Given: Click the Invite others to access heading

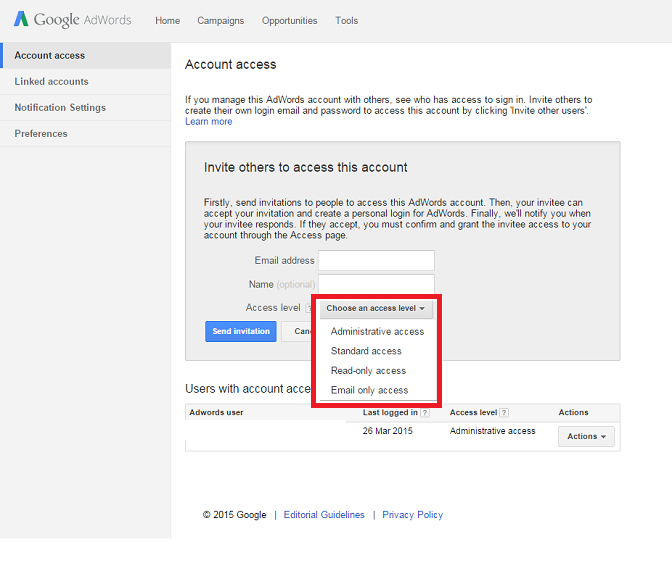Looking at the screenshot, I should pos(306,167).
